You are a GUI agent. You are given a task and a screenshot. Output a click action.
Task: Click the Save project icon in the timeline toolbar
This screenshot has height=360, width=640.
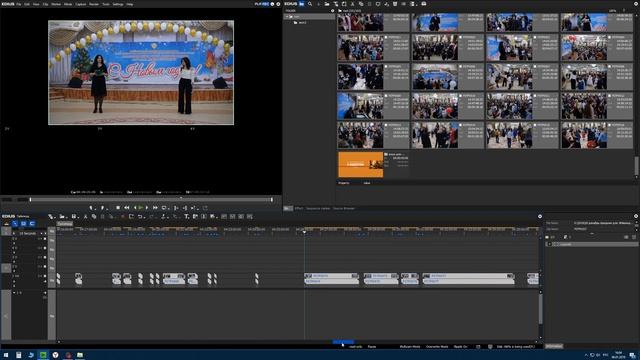[x=74, y=216]
